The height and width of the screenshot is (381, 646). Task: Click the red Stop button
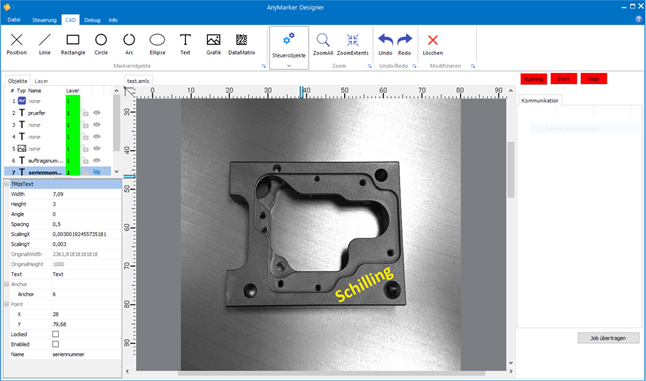click(594, 79)
